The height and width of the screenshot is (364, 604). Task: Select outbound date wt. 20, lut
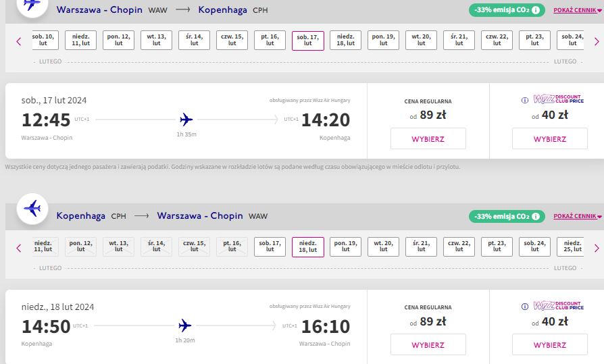coord(421,40)
